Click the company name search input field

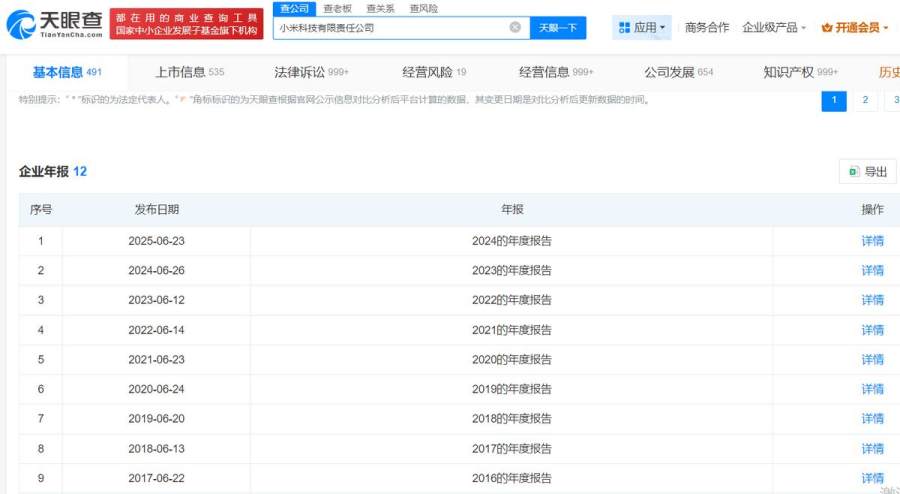coord(390,28)
